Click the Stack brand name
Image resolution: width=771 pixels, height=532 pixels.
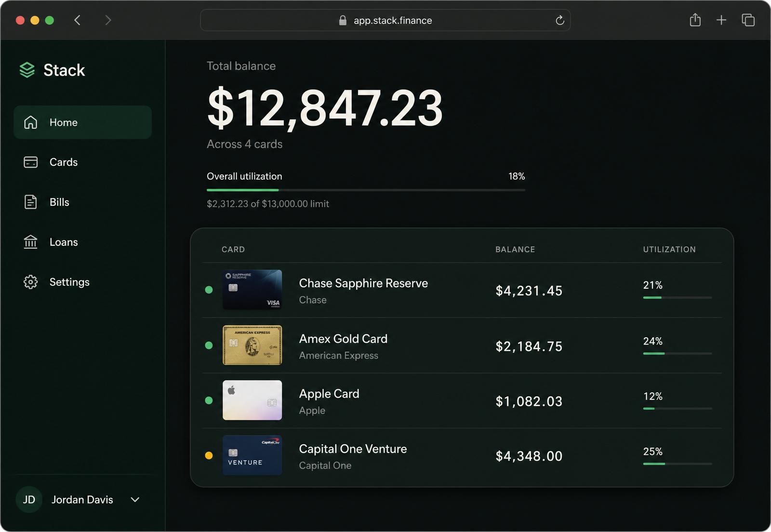[x=64, y=70]
